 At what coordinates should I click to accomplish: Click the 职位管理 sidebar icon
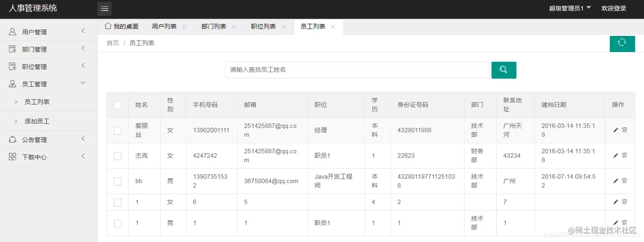[x=12, y=67]
